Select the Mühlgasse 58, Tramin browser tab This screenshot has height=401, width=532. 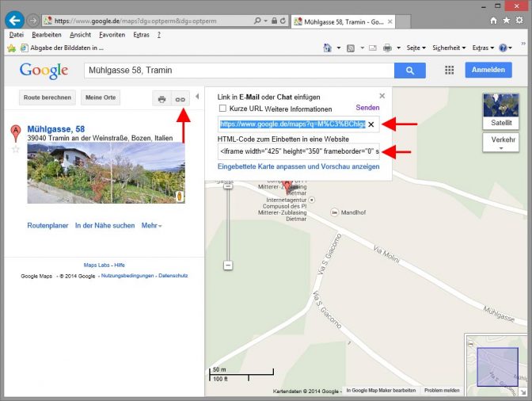[x=343, y=21]
